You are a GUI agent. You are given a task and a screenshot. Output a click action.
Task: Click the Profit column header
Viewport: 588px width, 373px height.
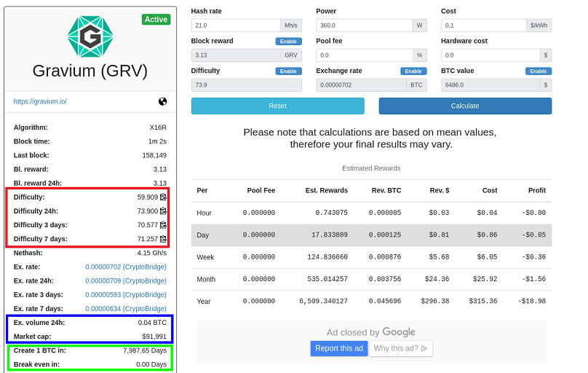click(537, 190)
